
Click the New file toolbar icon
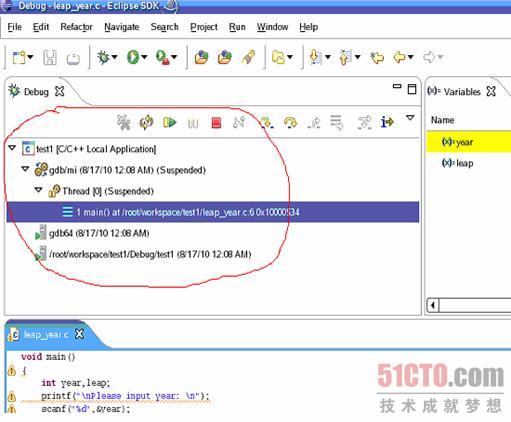tap(19, 57)
